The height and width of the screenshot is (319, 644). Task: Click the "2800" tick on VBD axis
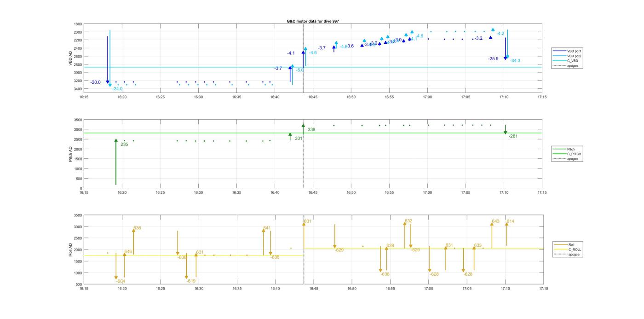78,64
